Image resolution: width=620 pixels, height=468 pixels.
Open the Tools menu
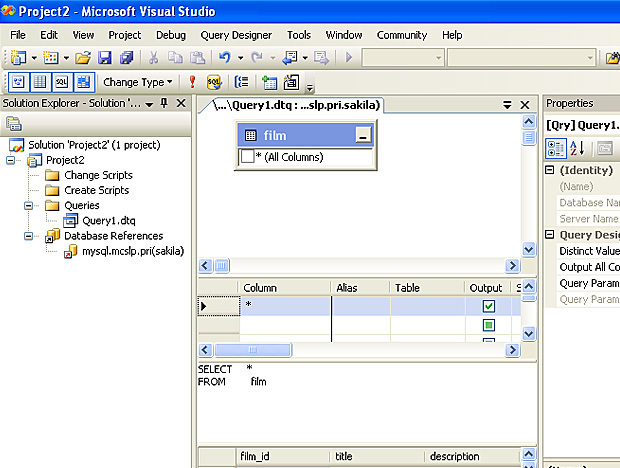(299, 35)
